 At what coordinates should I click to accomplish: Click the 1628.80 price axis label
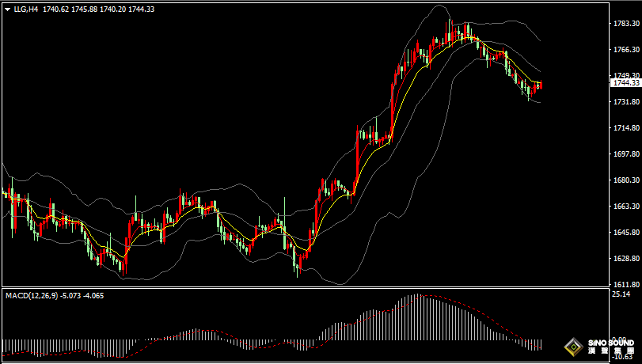tap(626, 259)
